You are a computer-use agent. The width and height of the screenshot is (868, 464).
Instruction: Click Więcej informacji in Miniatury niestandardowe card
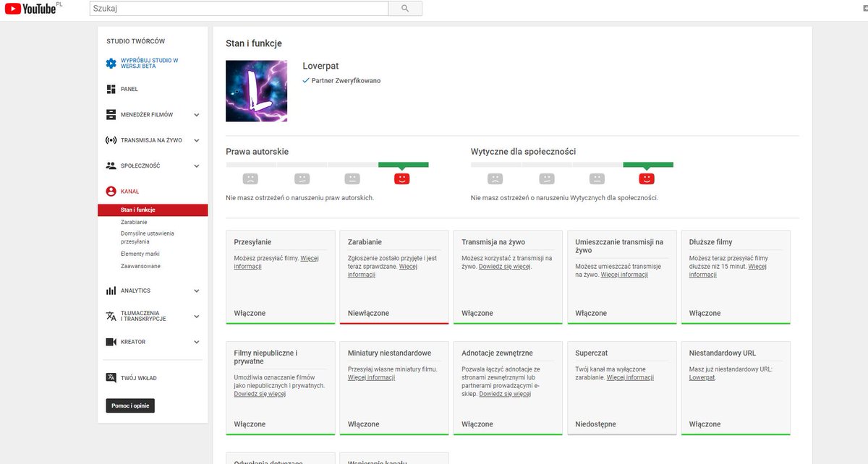pos(371,378)
